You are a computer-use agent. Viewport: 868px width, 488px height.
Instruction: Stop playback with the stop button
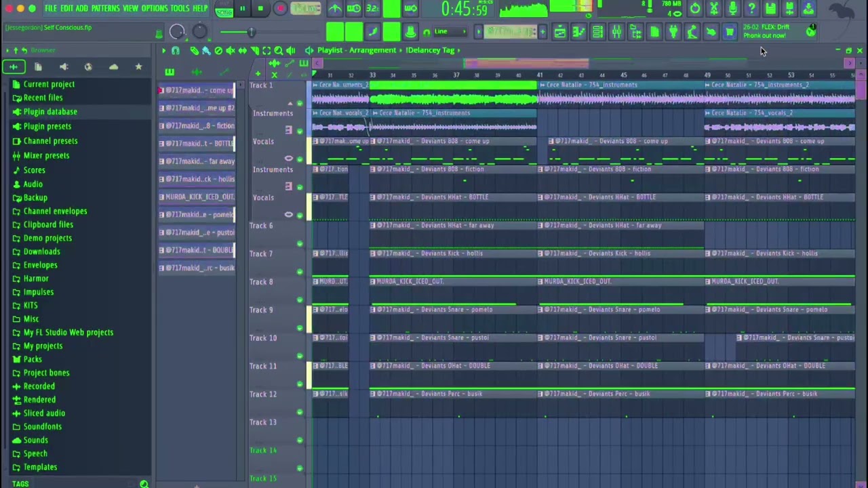tap(260, 9)
